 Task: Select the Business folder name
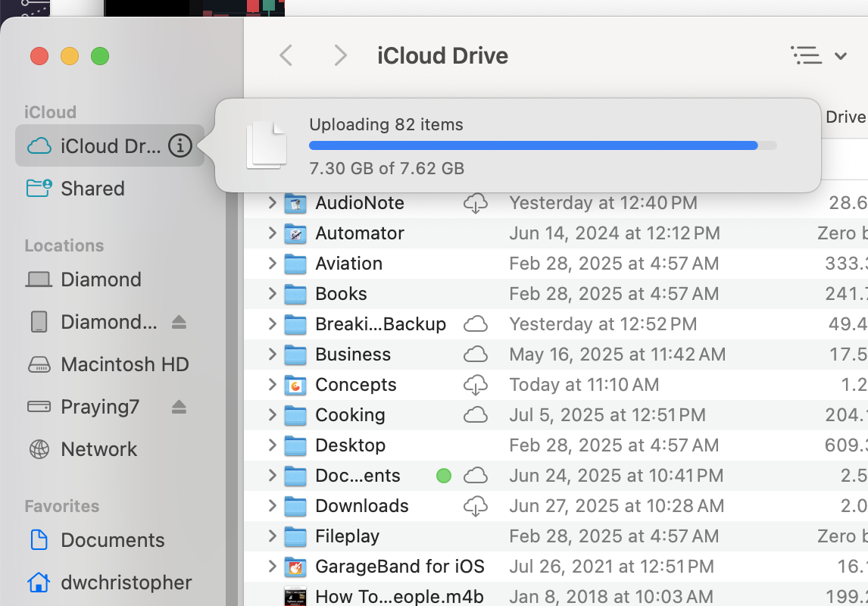(353, 355)
